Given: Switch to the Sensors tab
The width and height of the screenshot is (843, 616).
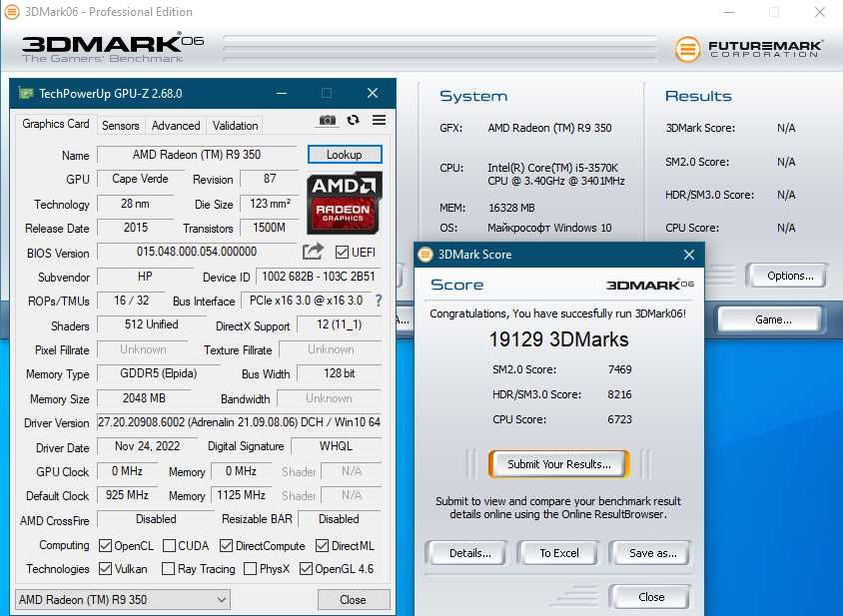Looking at the screenshot, I should coord(121,125).
